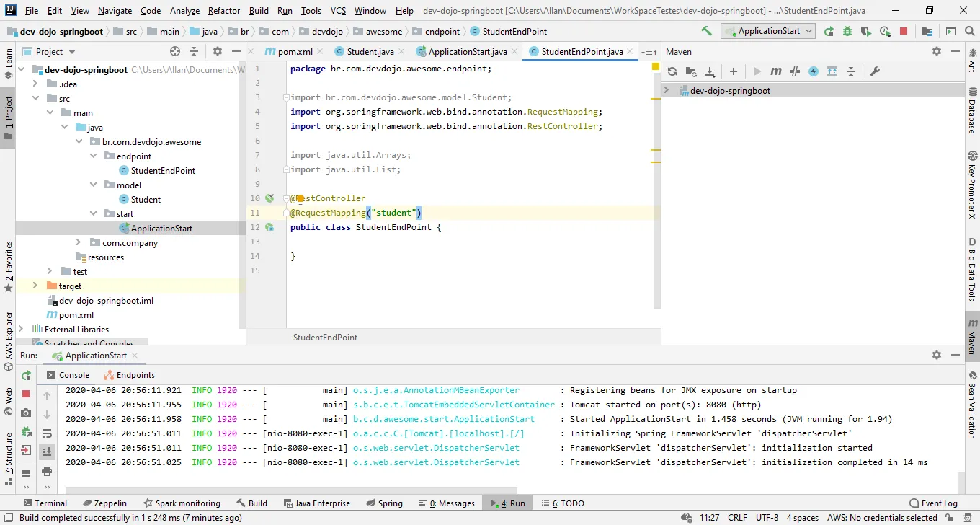Open the Terminal tool window button
The width and height of the screenshot is (980, 525).
(45, 503)
